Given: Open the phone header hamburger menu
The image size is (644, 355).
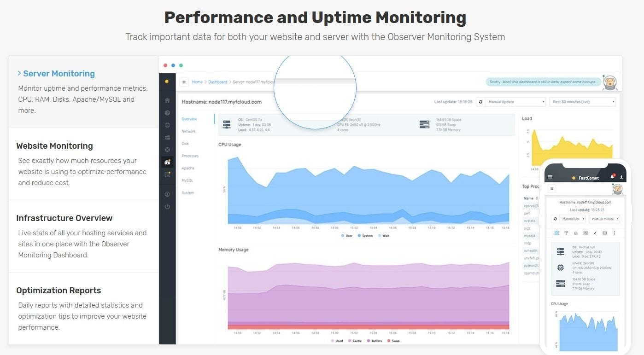Looking at the screenshot, I should 550,177.
